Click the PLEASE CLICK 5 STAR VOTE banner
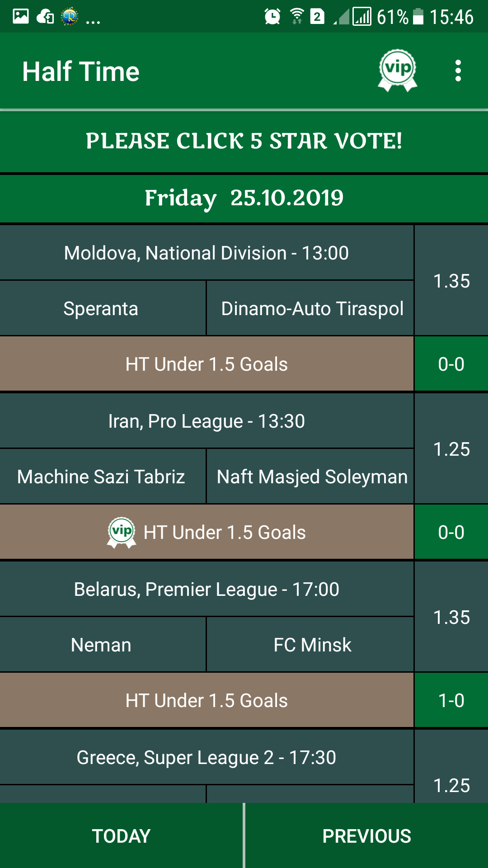This screenshot has width=488, height=868. point(244,141)
